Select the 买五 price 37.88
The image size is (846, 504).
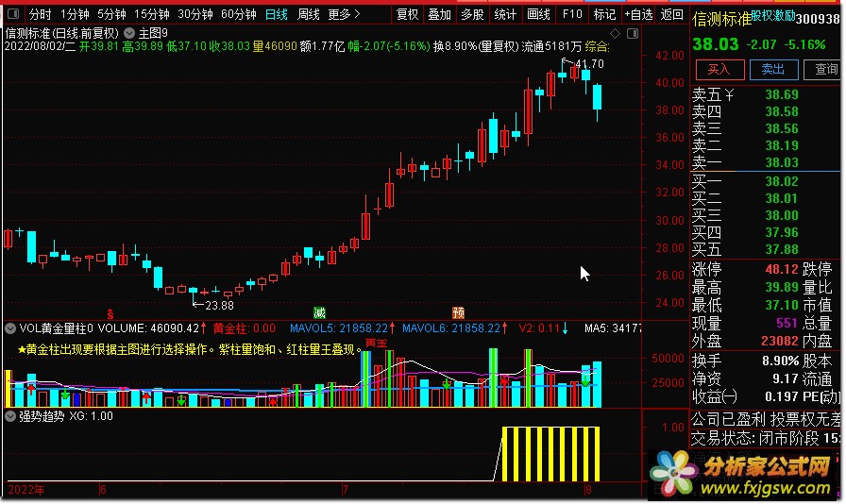point(781,249)
